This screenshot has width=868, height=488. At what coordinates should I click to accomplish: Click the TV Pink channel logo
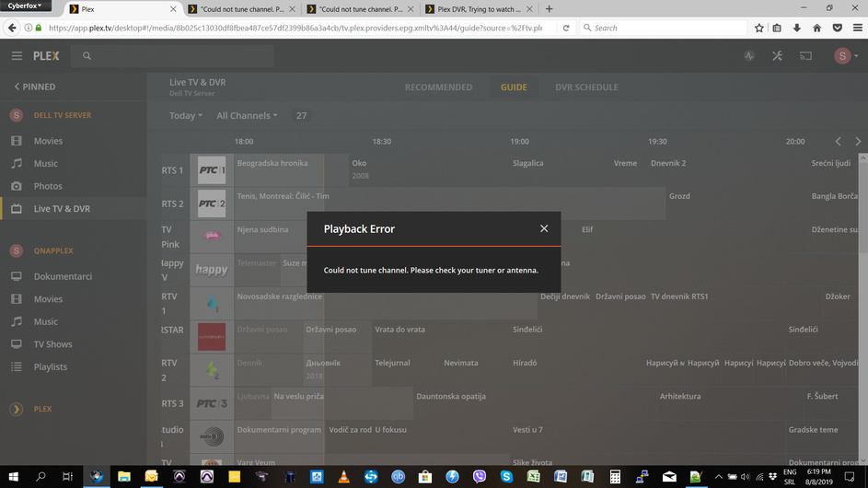(212, 236)
